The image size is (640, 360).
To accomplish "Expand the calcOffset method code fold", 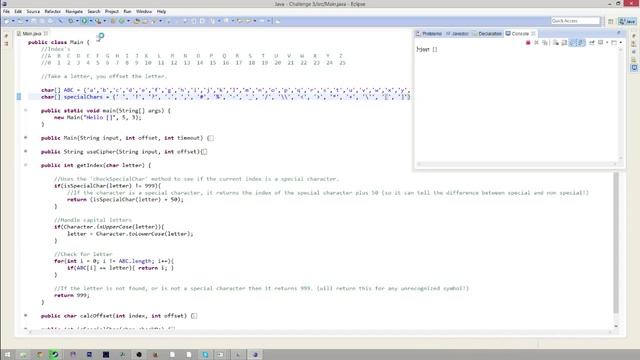I will [25, 316].
